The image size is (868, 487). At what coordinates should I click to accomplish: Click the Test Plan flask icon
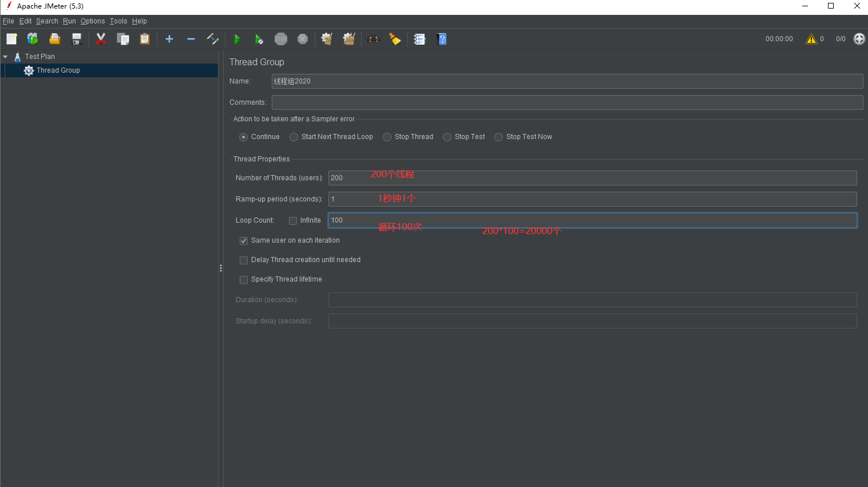pos(18,57)
